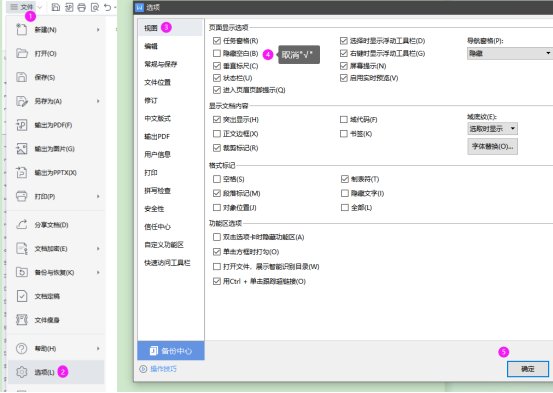Click the Undo arrow icon in toolbar

tap(108, 7)
